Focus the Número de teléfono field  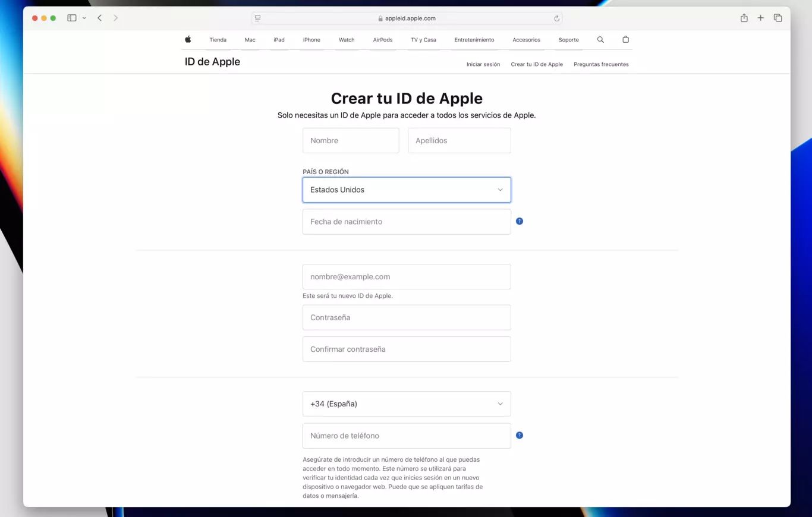(x=407, y=436)
